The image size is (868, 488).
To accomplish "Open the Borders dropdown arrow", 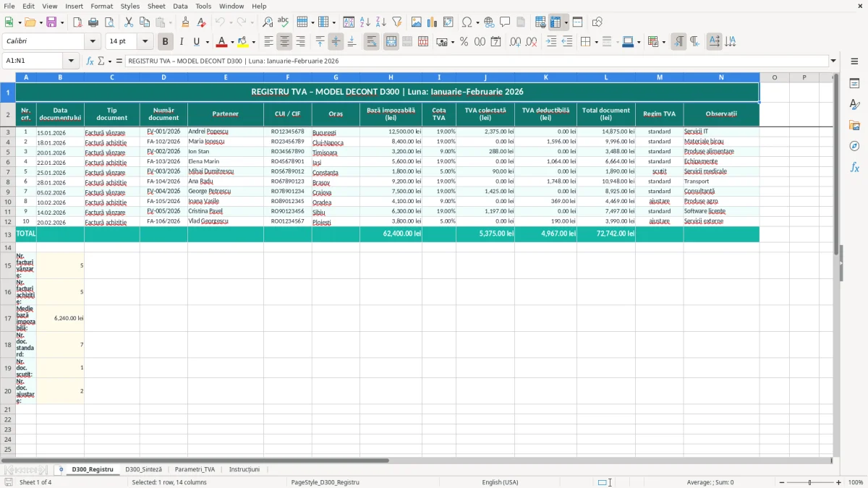I will click(x=596, y=42).
